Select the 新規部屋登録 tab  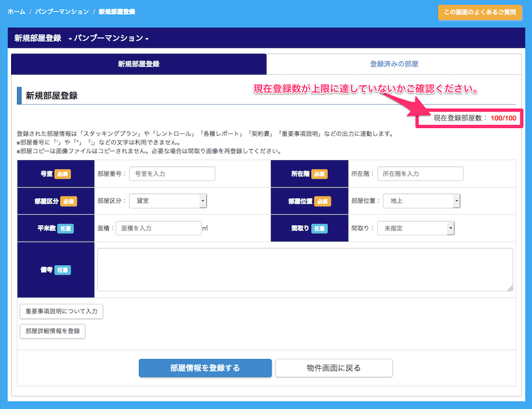139,64
